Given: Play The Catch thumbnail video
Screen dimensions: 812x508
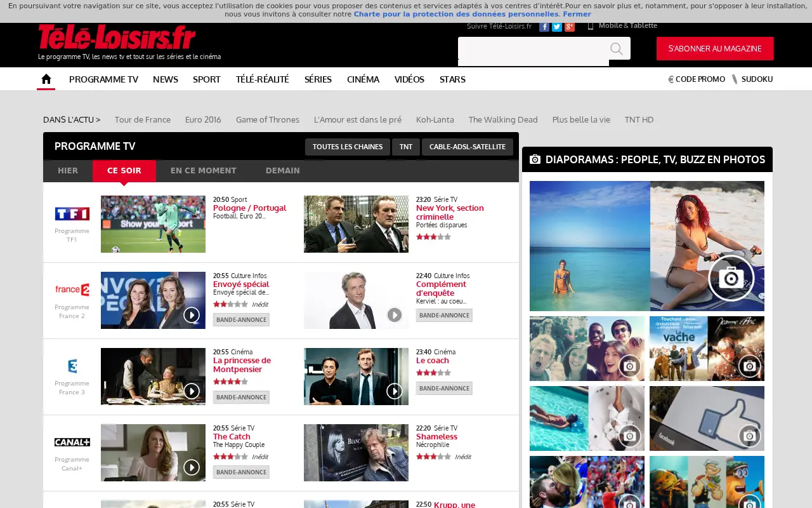Looking at the screenshot, I should point(153,453).
